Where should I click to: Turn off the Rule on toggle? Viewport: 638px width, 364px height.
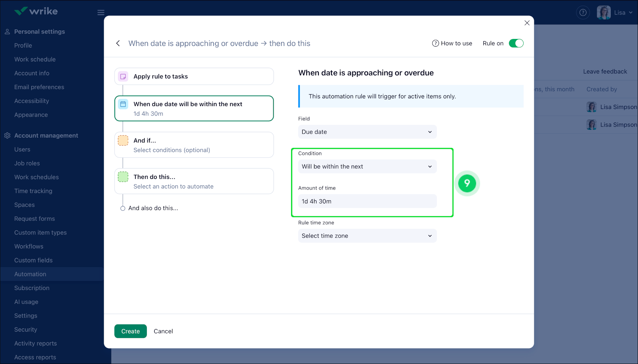(516, 43)
